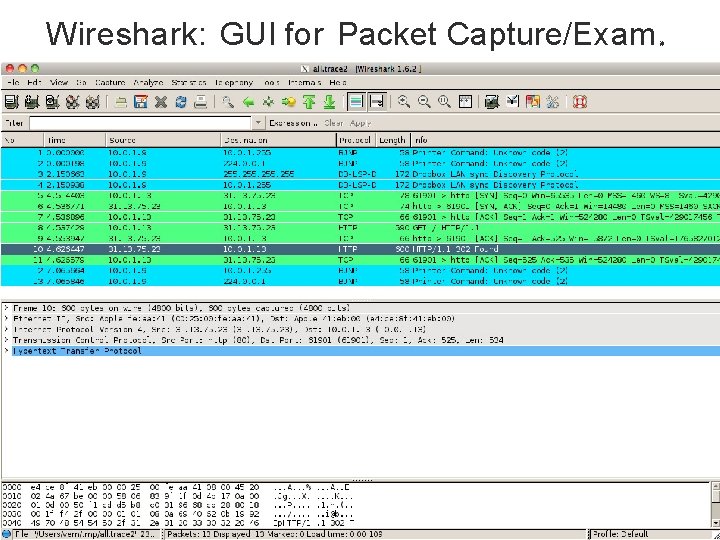Stop the running capture icon

72,101
